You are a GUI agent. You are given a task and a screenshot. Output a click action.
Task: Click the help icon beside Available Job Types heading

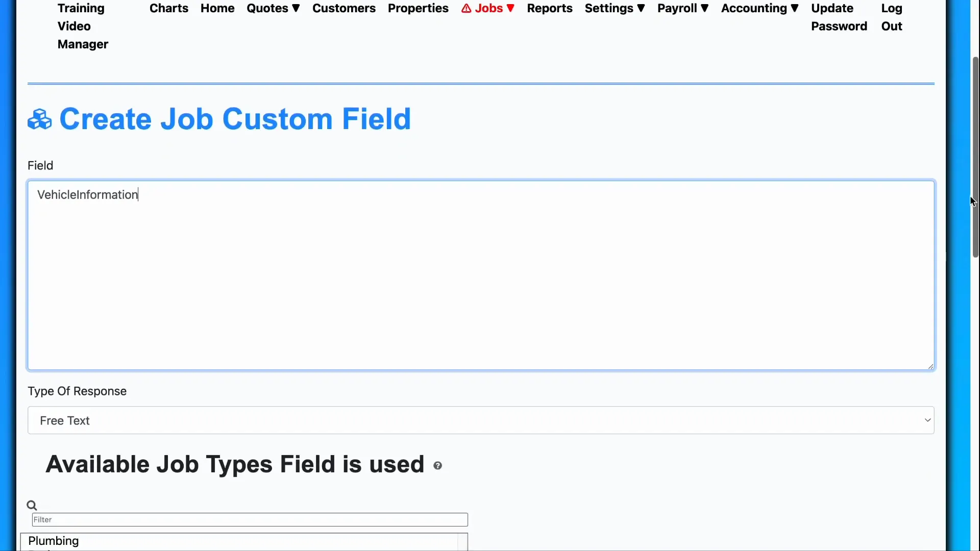[438, 466]
